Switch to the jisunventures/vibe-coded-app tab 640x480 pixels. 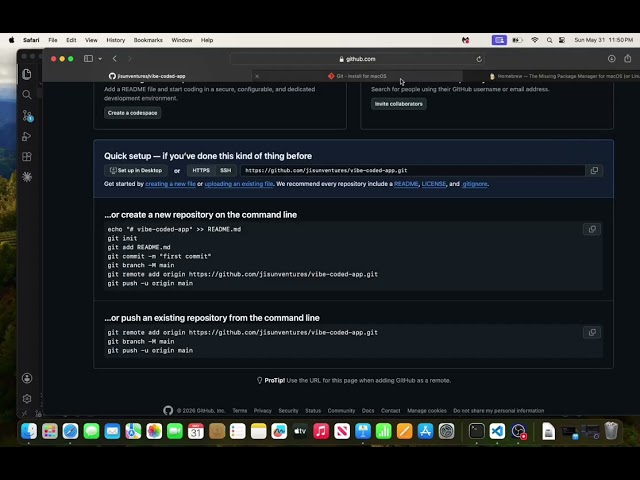147,76
